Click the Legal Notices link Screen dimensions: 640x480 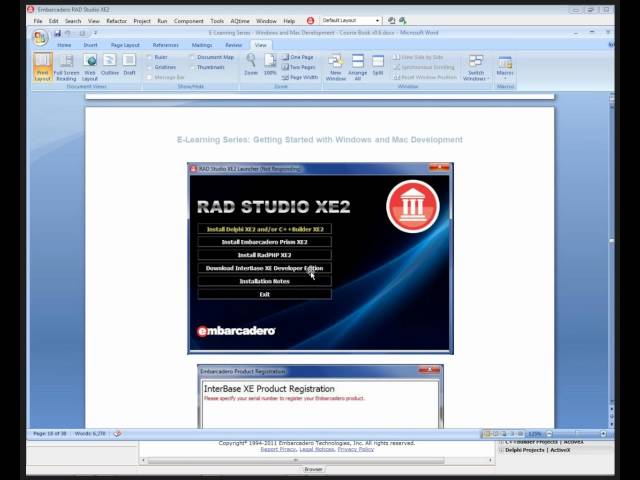(317, 449)
